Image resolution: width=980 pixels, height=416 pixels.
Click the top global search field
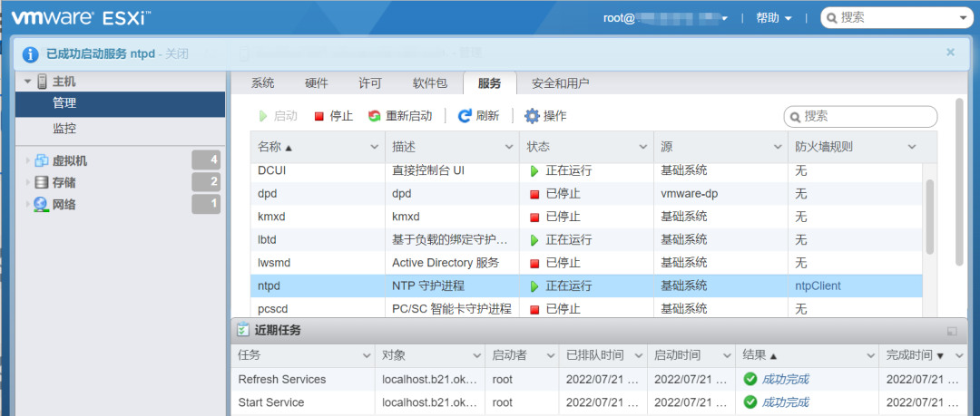pos(896,18)
